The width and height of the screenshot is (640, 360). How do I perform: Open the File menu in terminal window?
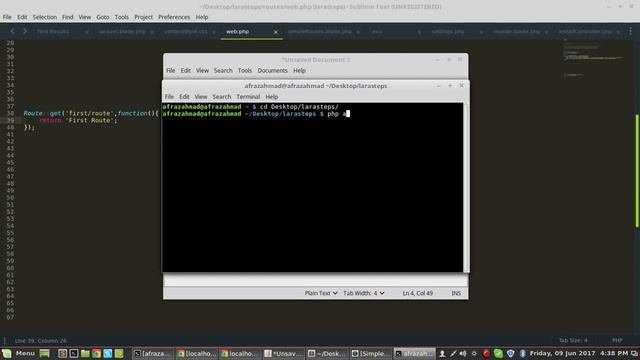pyautogui.click(x=169, y=97)
